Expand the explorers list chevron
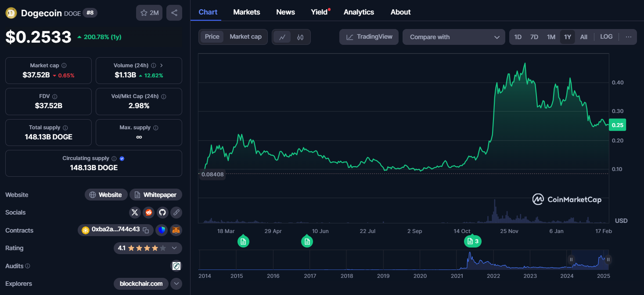Viewport: 644px width, 295px height. [x=176, y=284]
